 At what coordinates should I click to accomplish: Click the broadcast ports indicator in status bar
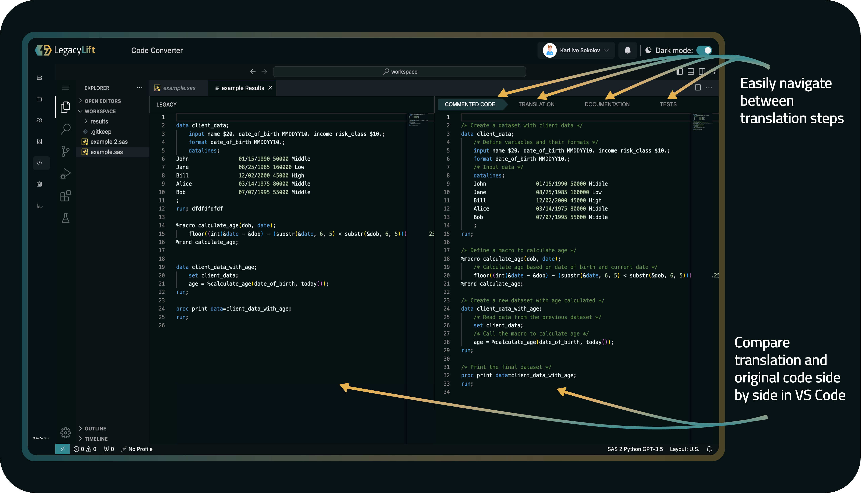click(109, 449)
